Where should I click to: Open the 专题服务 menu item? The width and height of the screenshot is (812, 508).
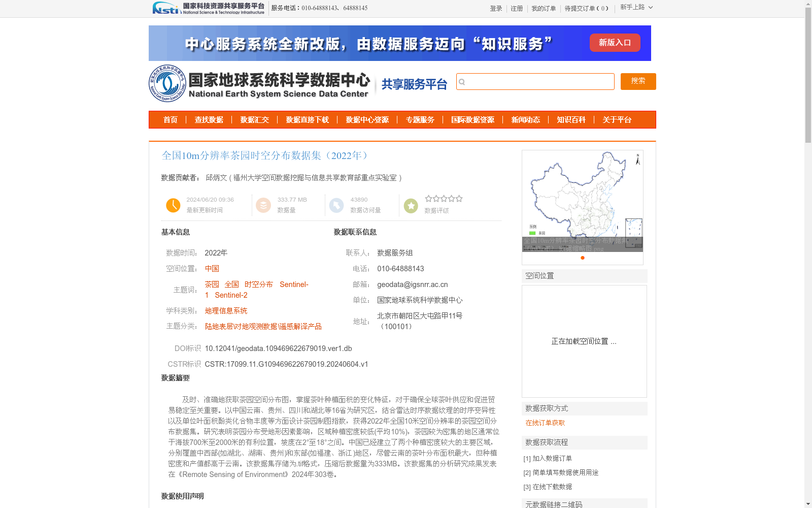[420, 120]
